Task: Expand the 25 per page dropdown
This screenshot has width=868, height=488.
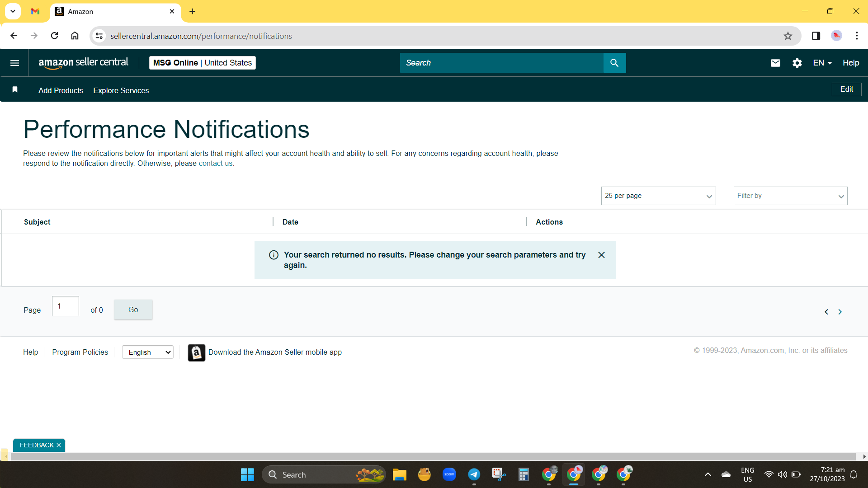Action: click(658, 196)
